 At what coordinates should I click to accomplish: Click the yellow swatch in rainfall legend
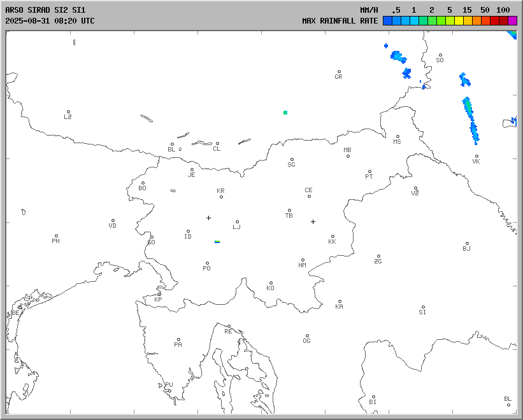click(x=459, y=21)
